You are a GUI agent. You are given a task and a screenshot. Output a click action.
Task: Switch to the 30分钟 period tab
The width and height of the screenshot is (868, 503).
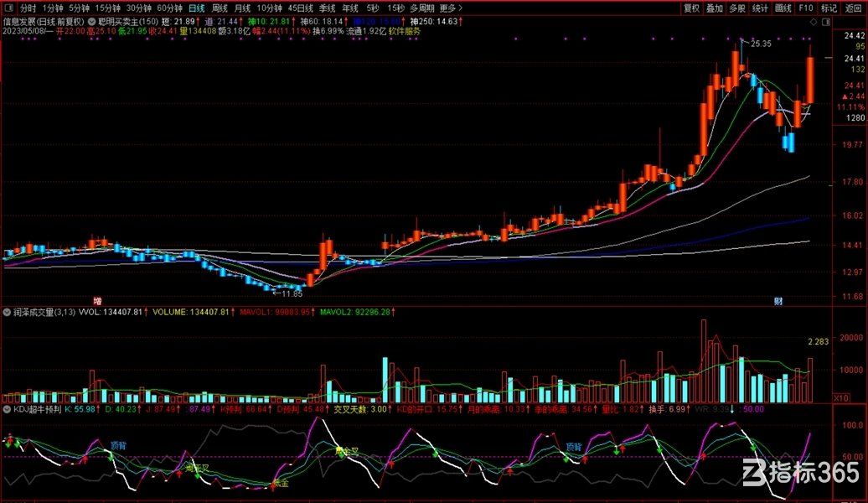(138, 8)
